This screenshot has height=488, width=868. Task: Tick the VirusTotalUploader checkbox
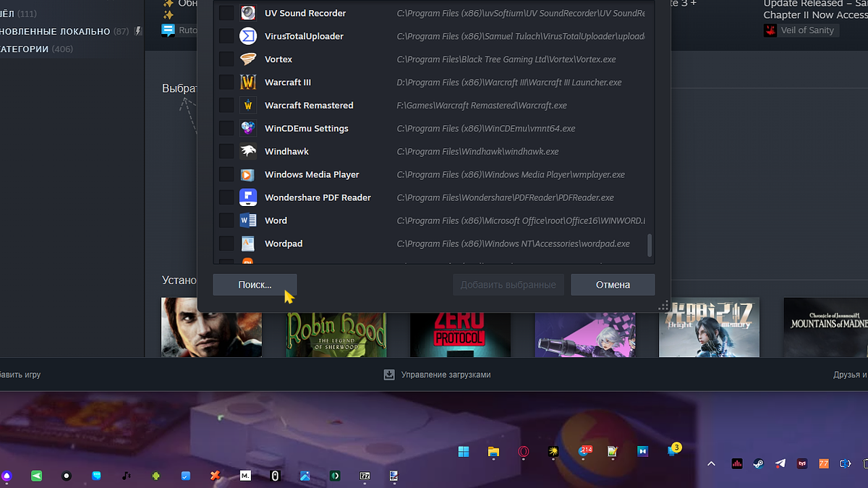[226, 36]
